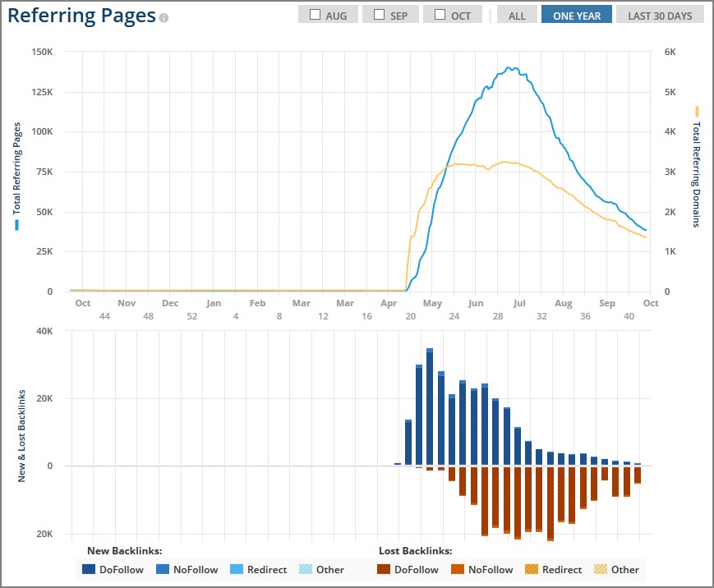Click the Jul label on the x-axis

click(519, 303)
